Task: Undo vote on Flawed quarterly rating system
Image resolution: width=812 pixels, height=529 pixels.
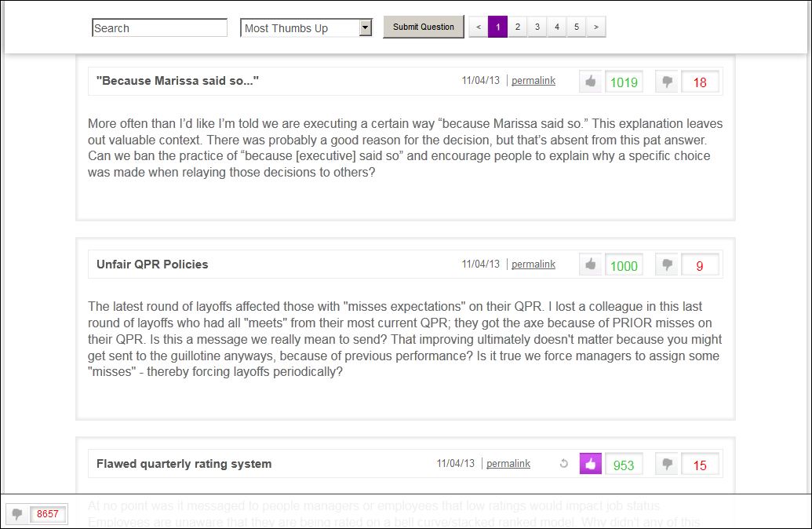Action: pyautogui.click(x=564, y=464)
